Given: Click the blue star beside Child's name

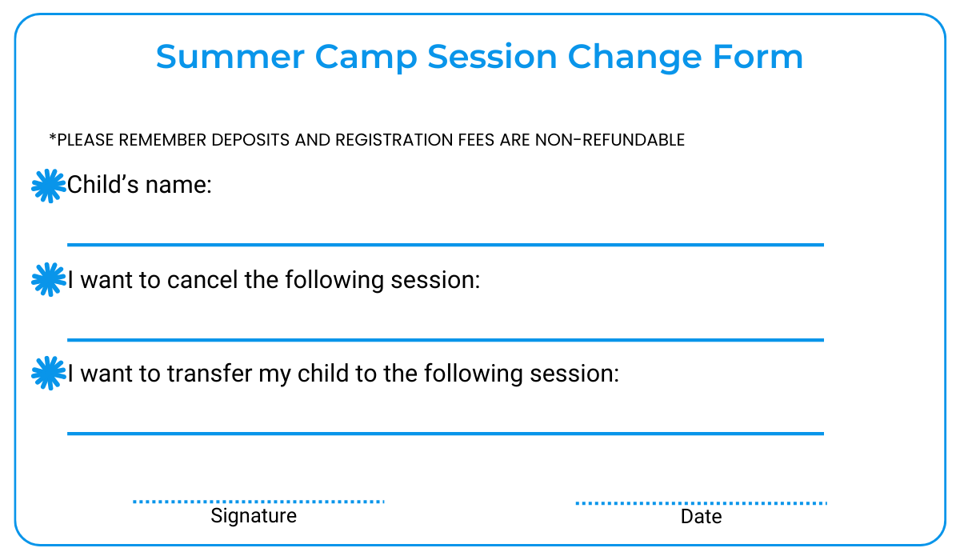Looking at the screenshot, I should (x=48, y=186).
